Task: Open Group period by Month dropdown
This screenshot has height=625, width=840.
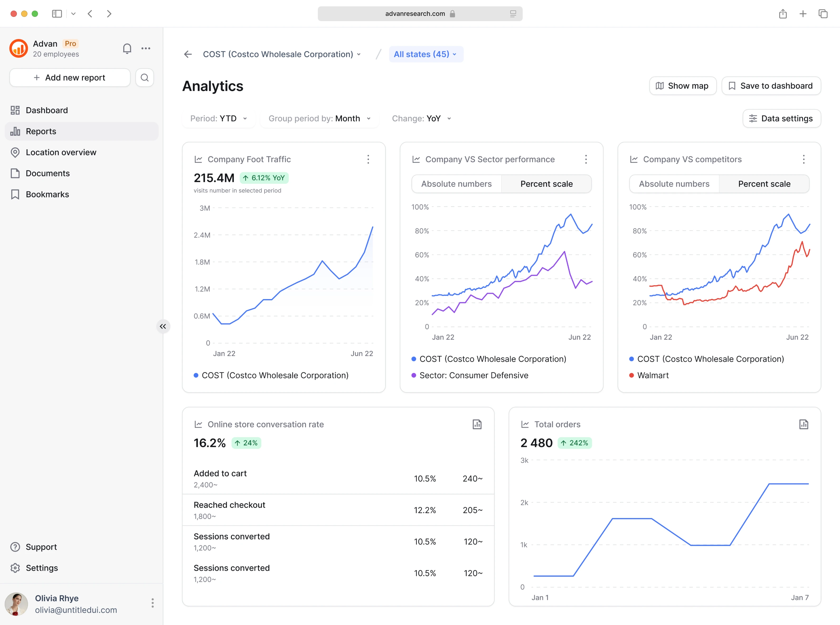Action: pos(319,118)
